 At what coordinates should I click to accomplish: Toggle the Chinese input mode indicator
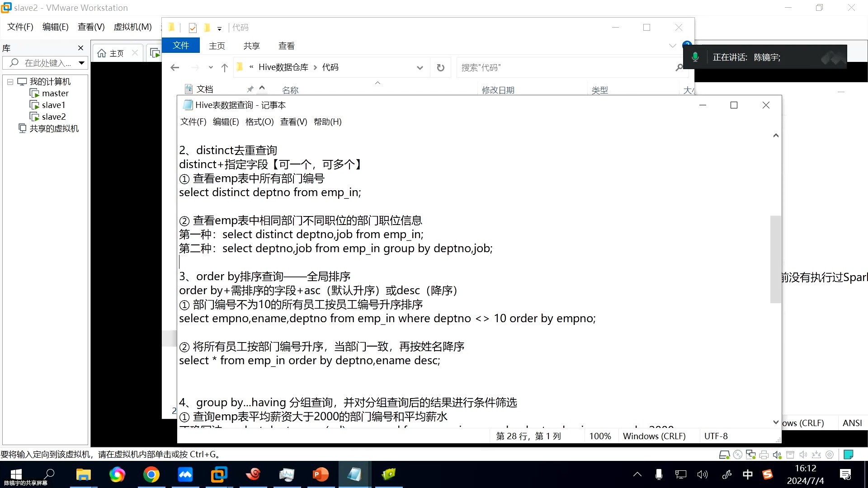(x=748, y=474)
